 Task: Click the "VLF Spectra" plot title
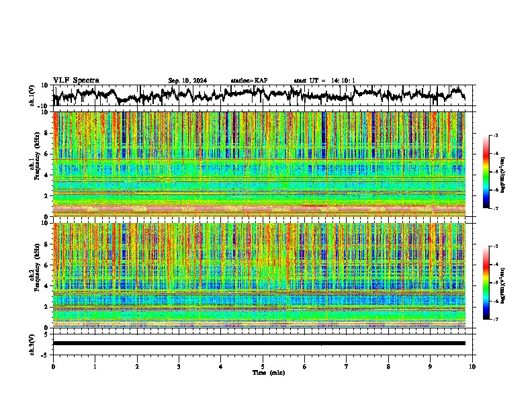pos(76,81)
